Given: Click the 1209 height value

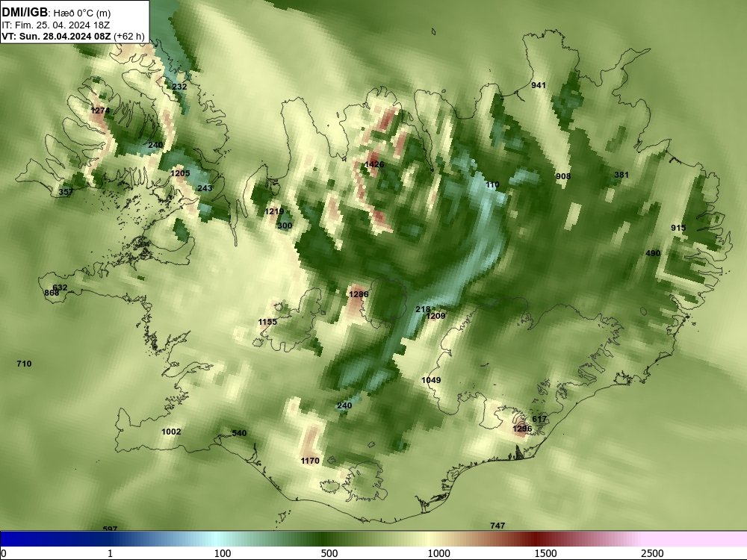Looking at the screenshot, I should pos(436,316).
